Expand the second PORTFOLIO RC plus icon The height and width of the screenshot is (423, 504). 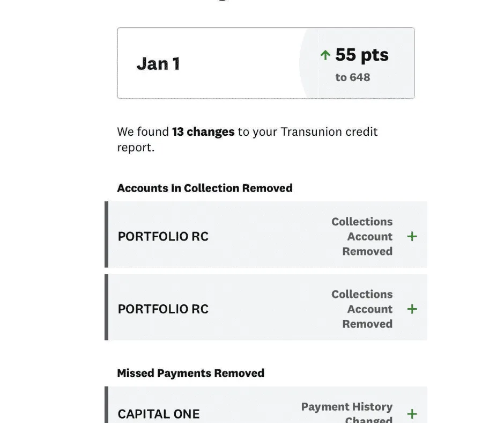[x=412, y=309]
